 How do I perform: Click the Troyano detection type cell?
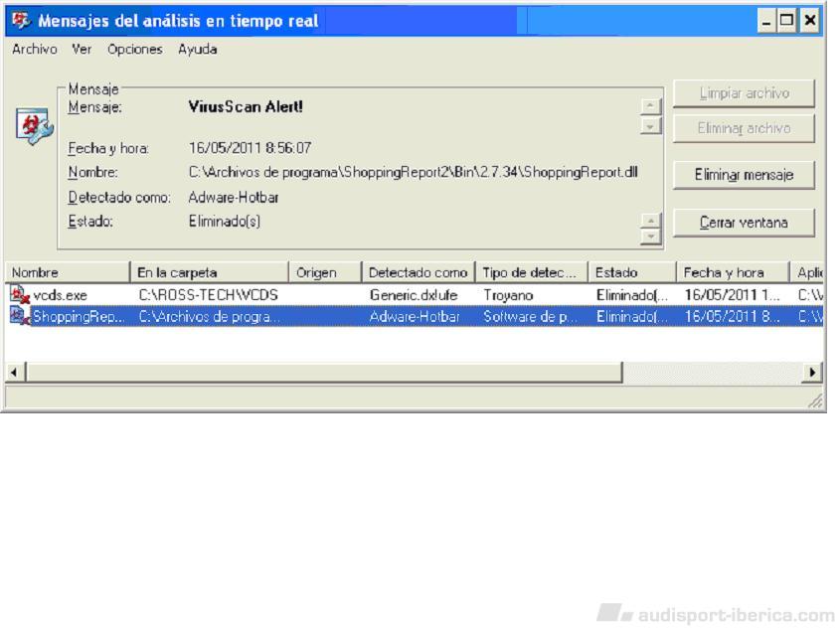508,295
